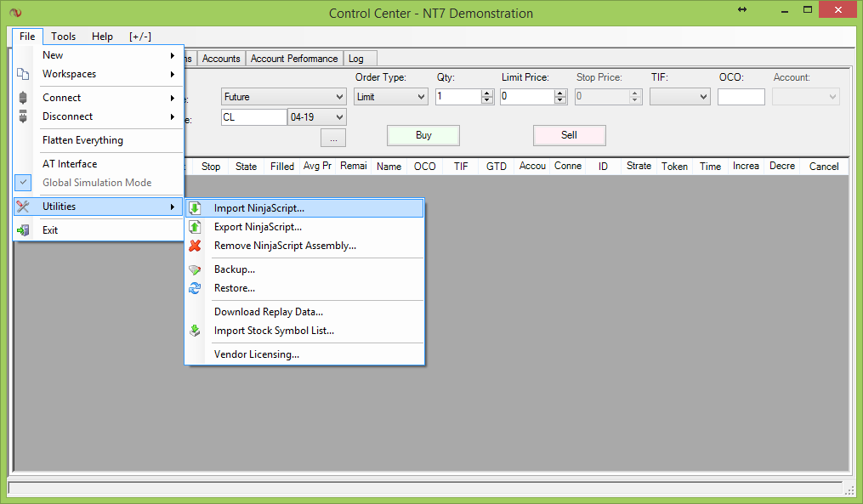Click the pink Sell button
The width and height of the screenshot is (863, 504).
569,135
